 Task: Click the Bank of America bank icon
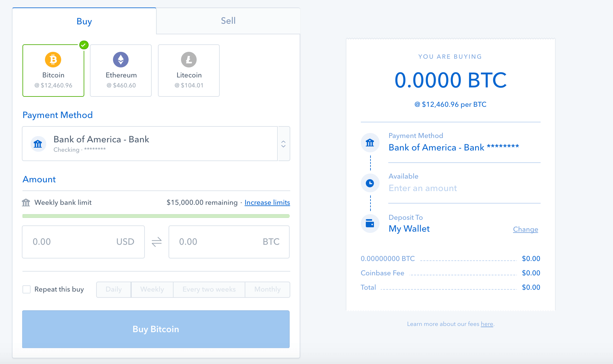(38, 143)
